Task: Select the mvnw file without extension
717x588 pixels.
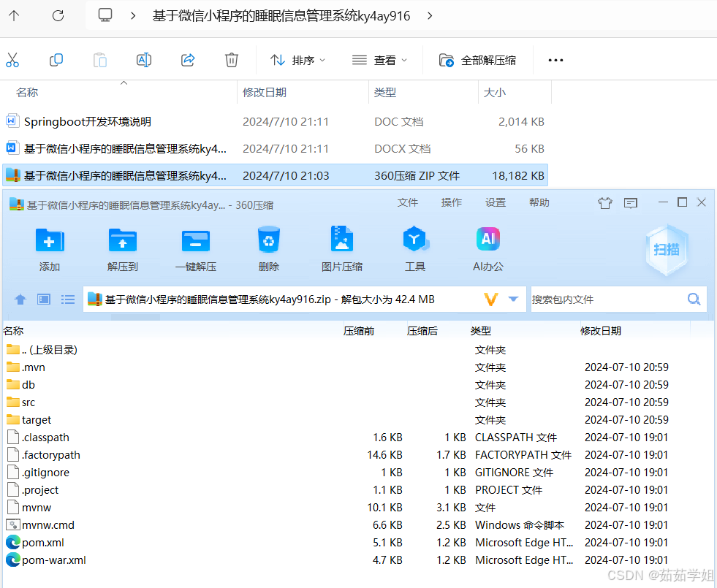Action: (x=357, y=508)
